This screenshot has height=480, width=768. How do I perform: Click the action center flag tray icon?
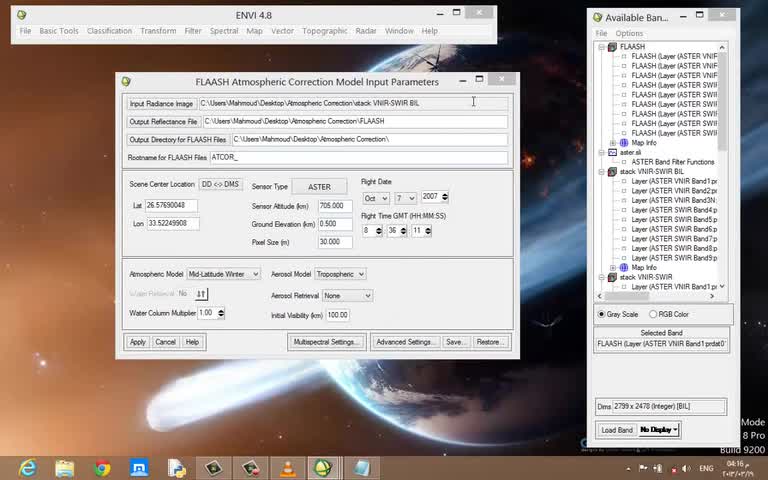coord(643,469)
